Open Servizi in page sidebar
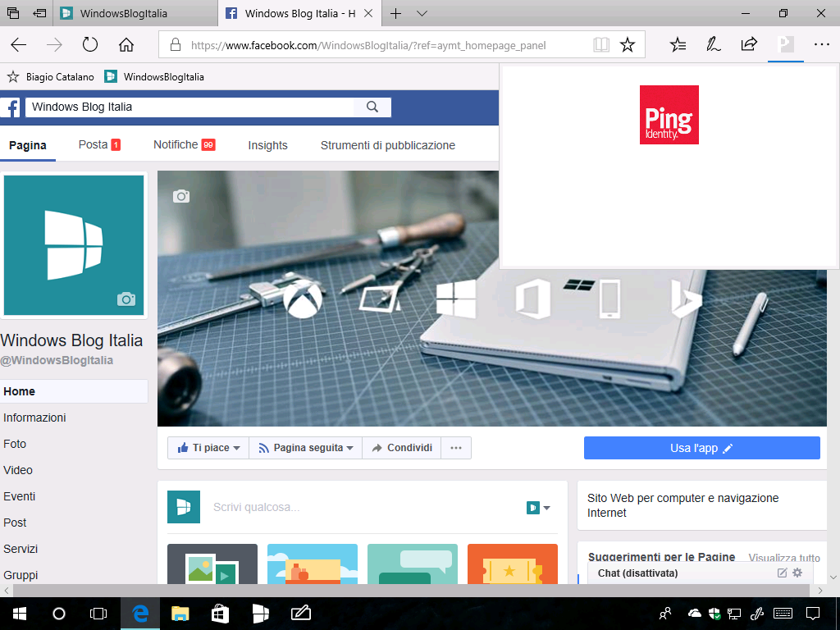 [x=21, y=549]
